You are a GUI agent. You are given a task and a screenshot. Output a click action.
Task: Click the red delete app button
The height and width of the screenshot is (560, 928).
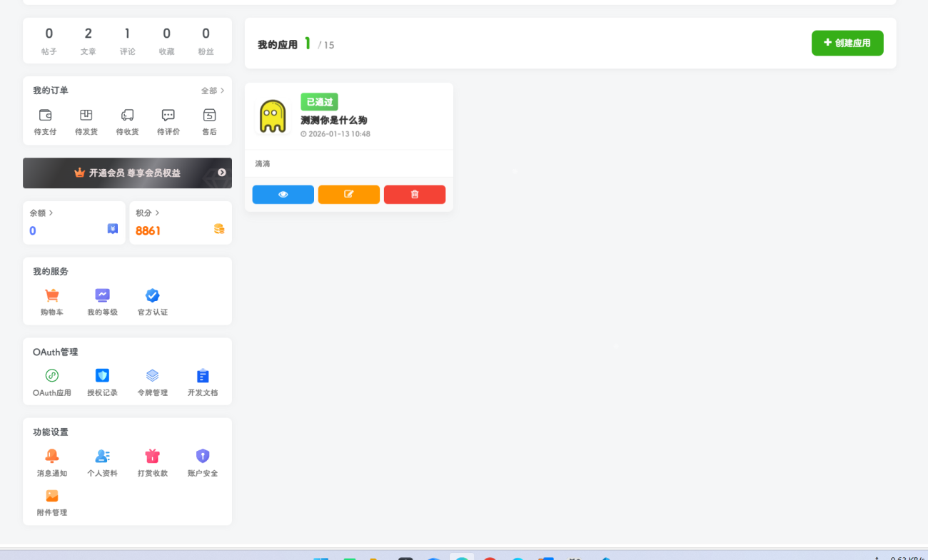pos(414,194)
